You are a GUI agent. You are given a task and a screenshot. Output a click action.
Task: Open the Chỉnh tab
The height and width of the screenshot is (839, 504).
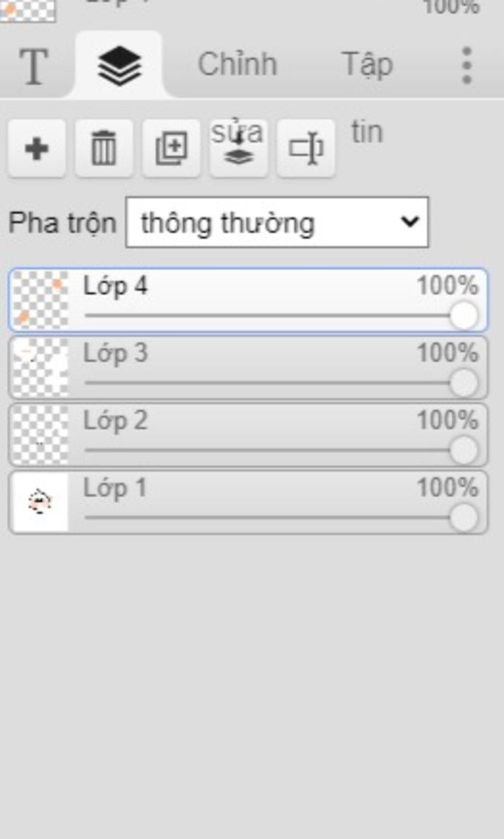point(237,65)
